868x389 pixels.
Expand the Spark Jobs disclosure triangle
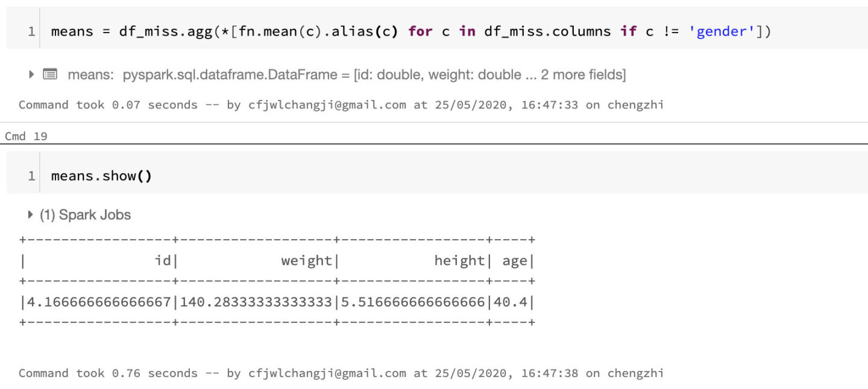[x=31, y=215]
